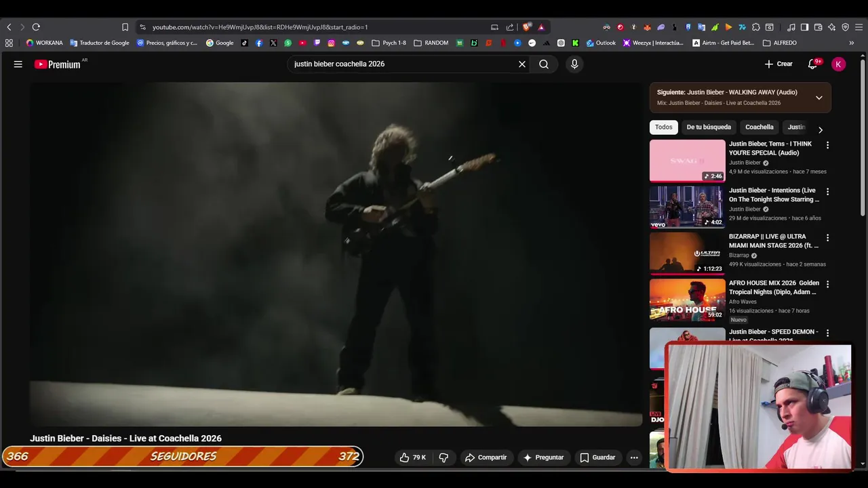Open Brave wallet icon
Image resolution: width=868 pixels, height=488 pixels.
point(818,27)
